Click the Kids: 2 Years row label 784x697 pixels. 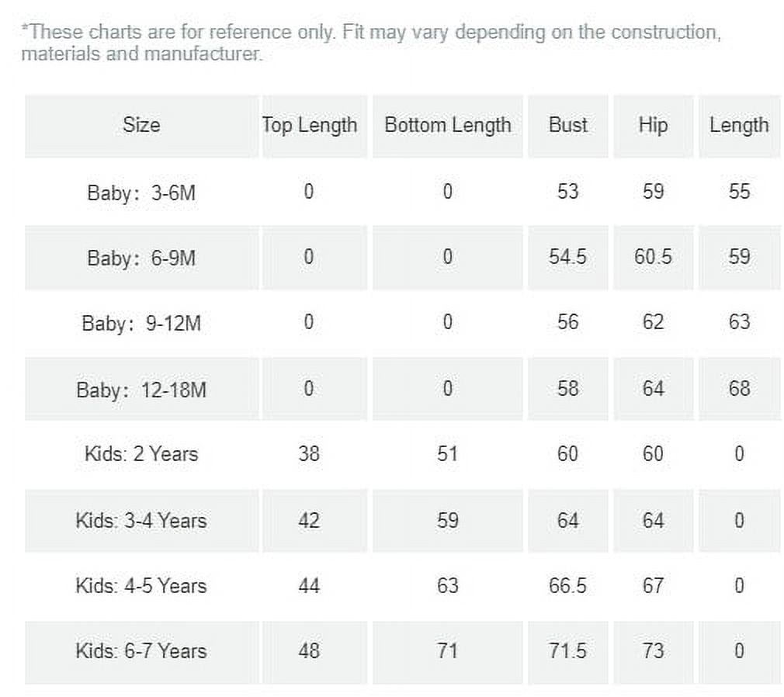(x=141, y=454)
